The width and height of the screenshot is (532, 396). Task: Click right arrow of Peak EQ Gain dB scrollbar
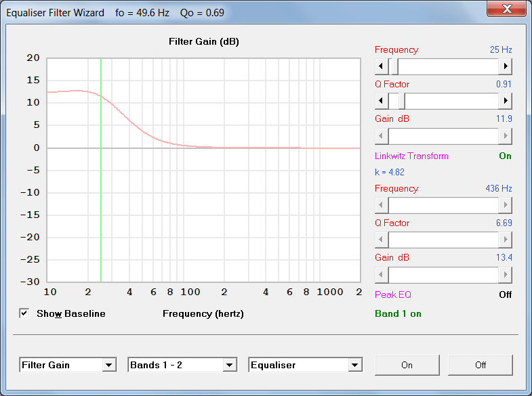point(505,275)
